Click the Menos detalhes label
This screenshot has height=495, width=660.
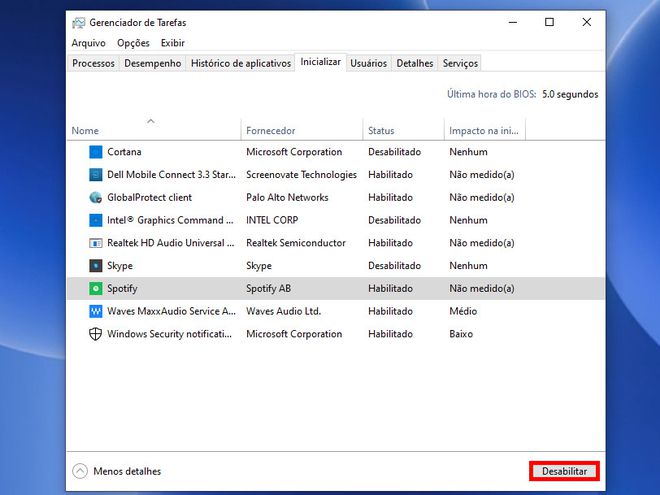(x=127, y=471)
